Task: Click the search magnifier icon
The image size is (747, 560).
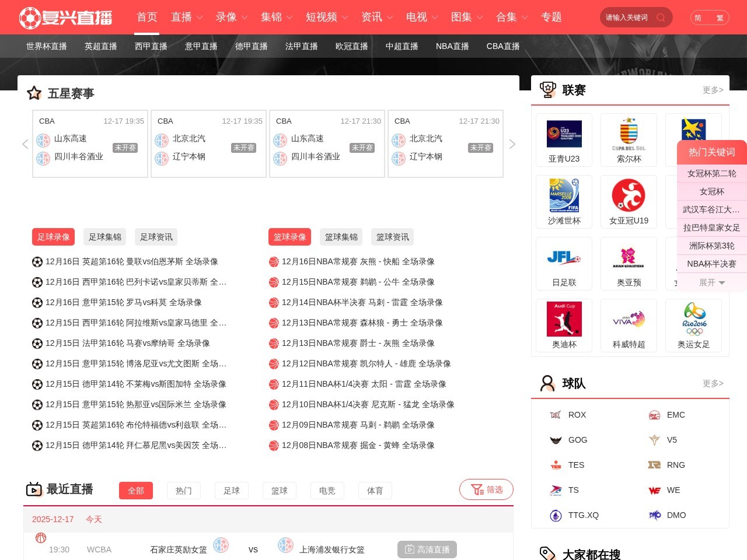Action: pyautogui.click(x=661, y=17)
